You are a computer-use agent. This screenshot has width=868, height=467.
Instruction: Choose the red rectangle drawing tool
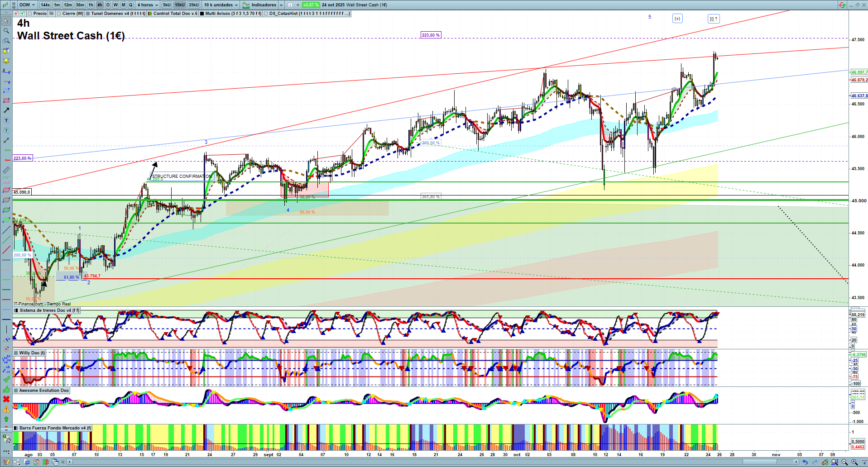click(6, 100)
